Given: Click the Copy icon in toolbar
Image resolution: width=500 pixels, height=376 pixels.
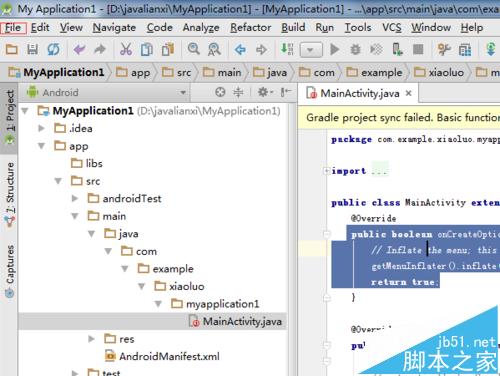Looking at the screenshot, I should coord(147,50).
